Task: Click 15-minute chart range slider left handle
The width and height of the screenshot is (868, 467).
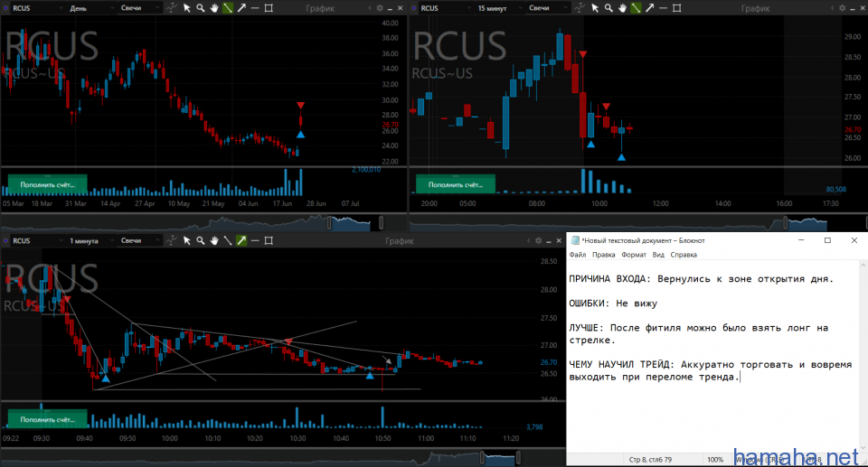Action: [785, 223]
